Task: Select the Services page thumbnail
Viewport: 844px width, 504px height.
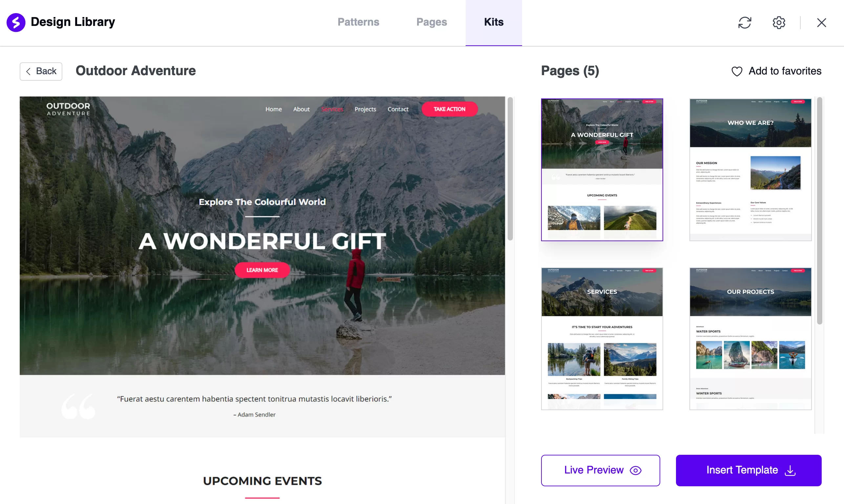Action: coord(601,338)
